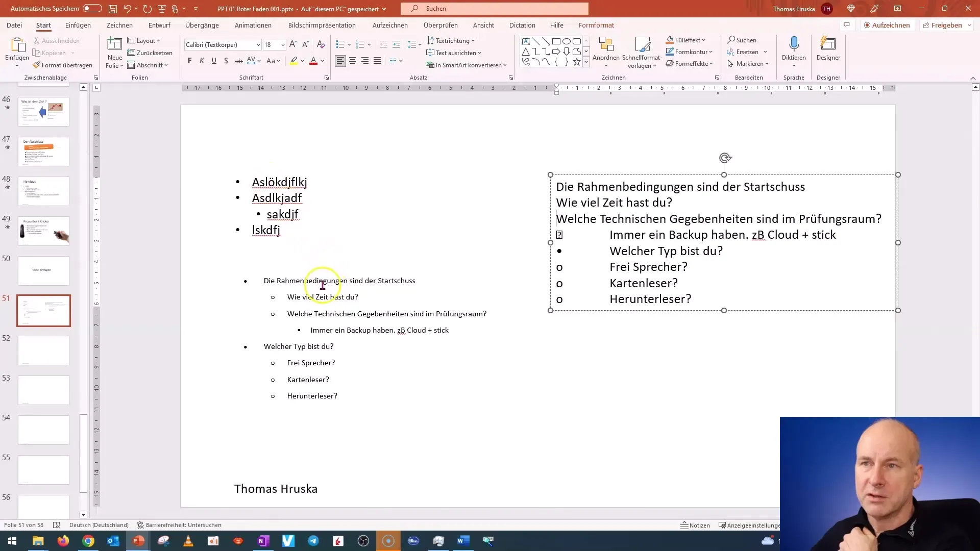The height and width of the screenshot is (551, 980).
Task: Click the Bullets list icon
Action: 340,44
